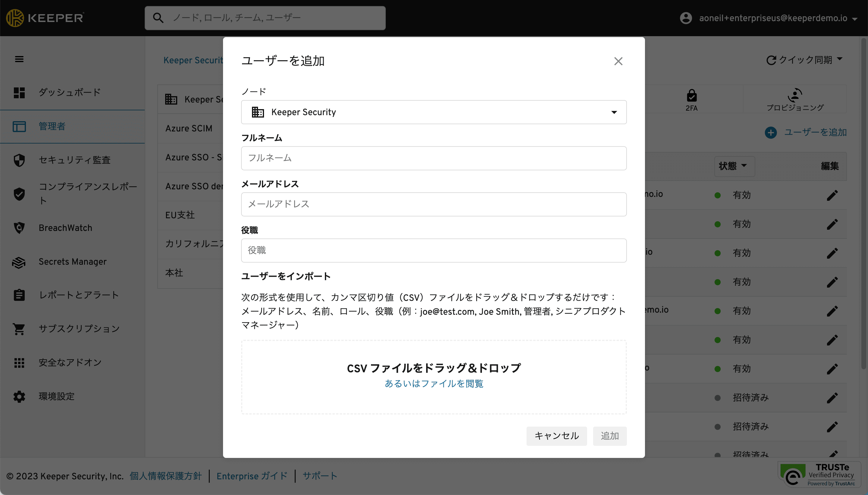868x495 pixels.
Task: Focus the メールアドレス input field
Action: (433, 204)
